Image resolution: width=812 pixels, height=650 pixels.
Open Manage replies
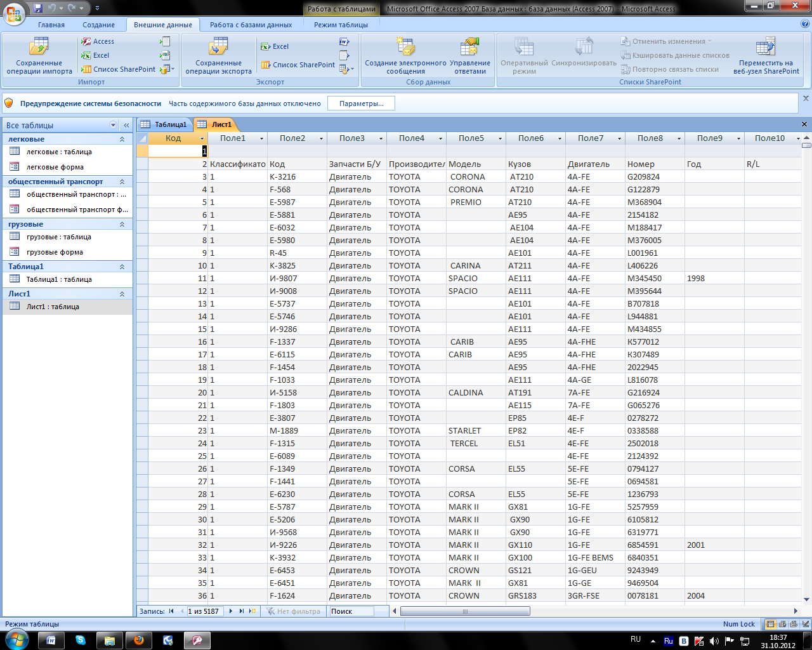click(x=470, y=56)
